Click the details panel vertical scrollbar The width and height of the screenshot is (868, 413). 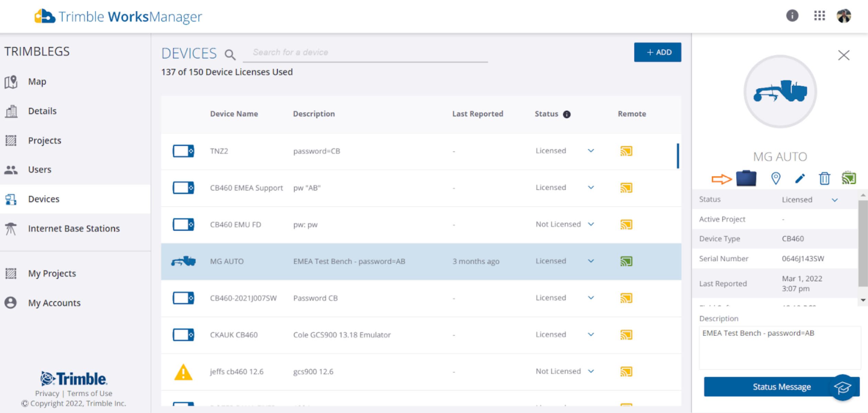pyautogui.click(x=863, y=244)
